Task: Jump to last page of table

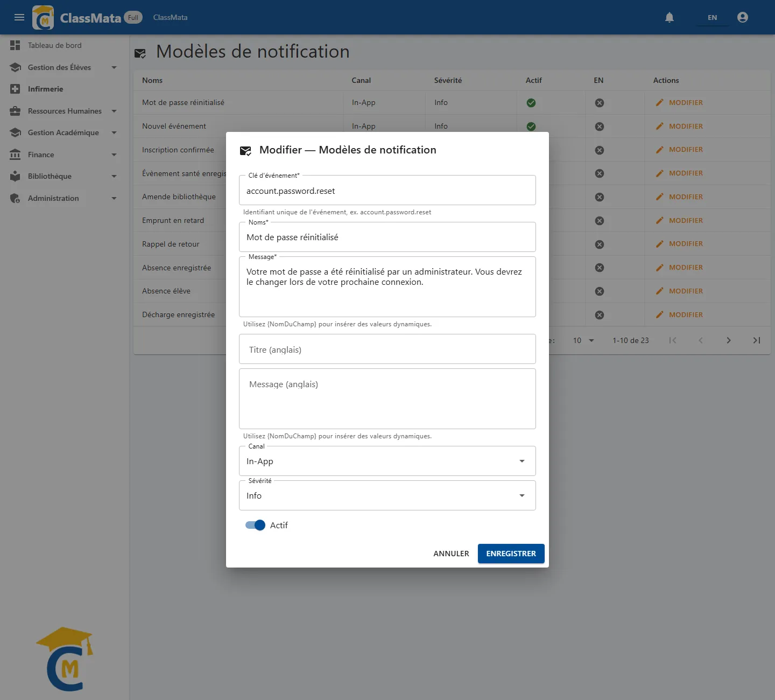Action: [757, 340]
